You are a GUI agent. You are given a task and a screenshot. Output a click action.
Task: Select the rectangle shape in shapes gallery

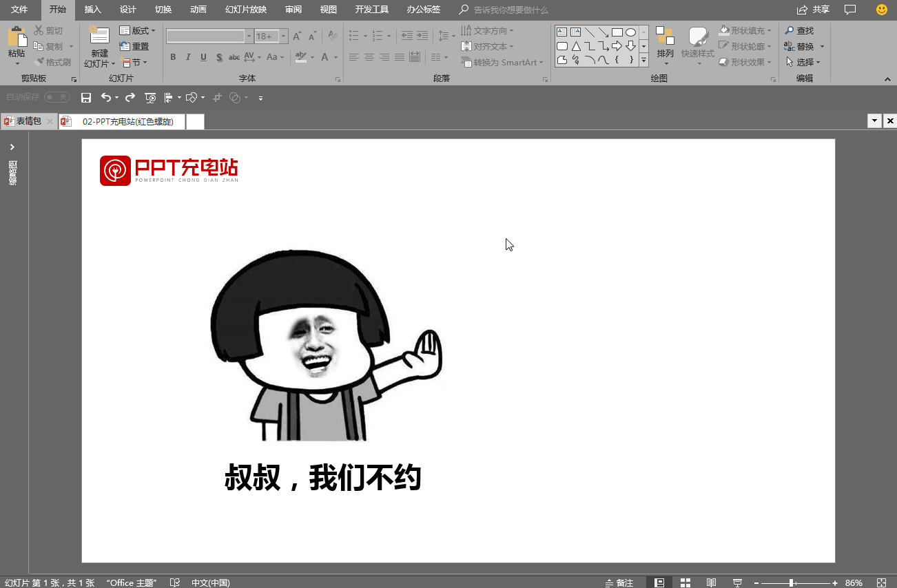click(617, 32)
